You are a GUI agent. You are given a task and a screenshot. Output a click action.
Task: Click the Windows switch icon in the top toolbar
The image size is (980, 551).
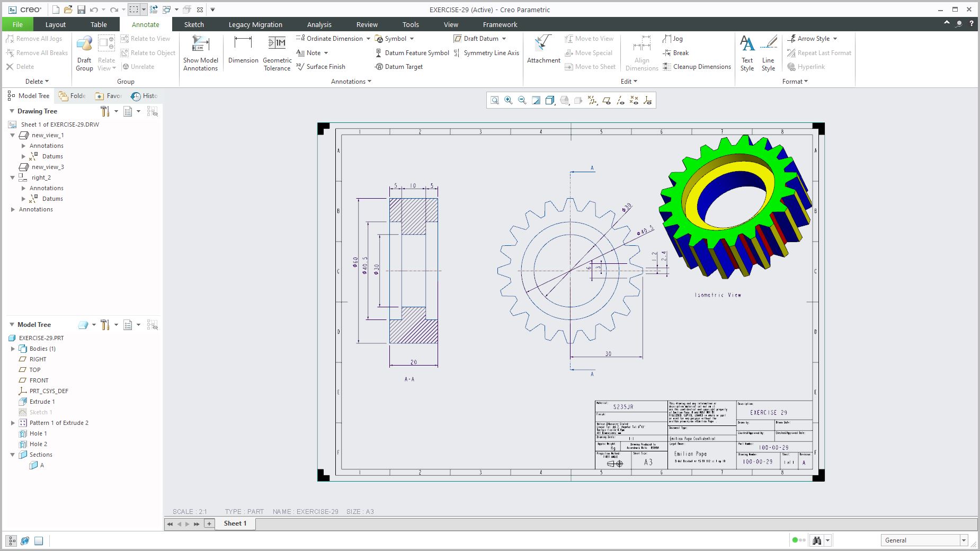tap(166, 10)
